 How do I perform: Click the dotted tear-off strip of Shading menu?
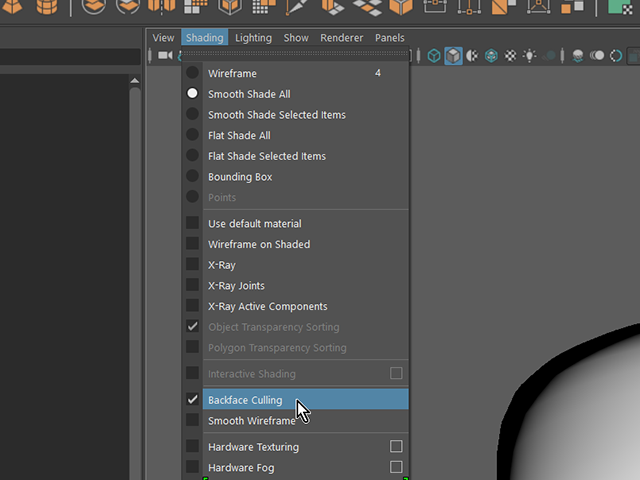(295, 53)
